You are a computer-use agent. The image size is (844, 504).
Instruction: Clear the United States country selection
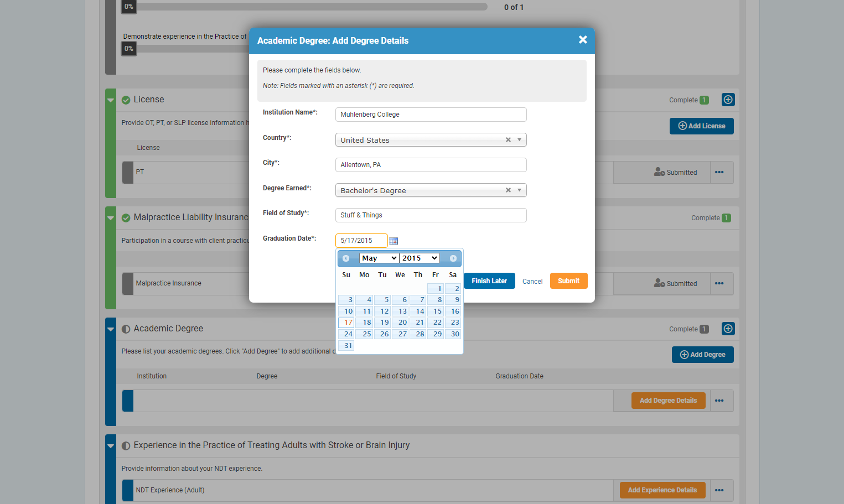508,140
